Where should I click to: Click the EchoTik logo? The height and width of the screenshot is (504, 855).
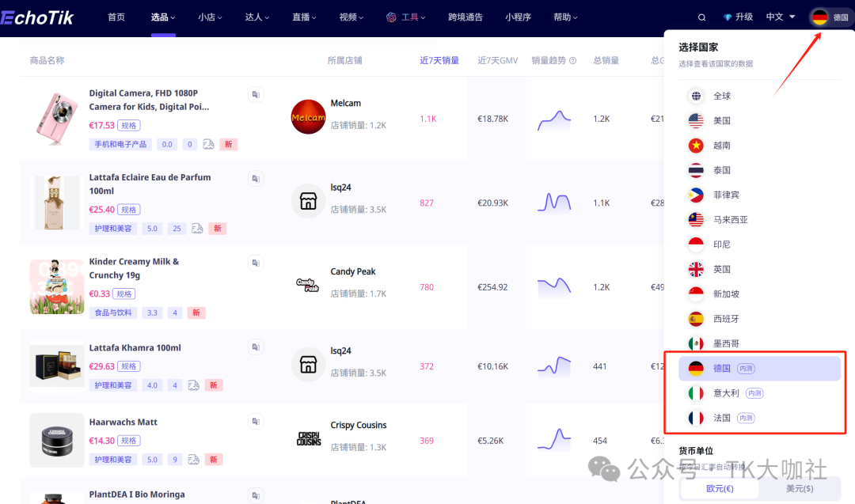point(38,16)
